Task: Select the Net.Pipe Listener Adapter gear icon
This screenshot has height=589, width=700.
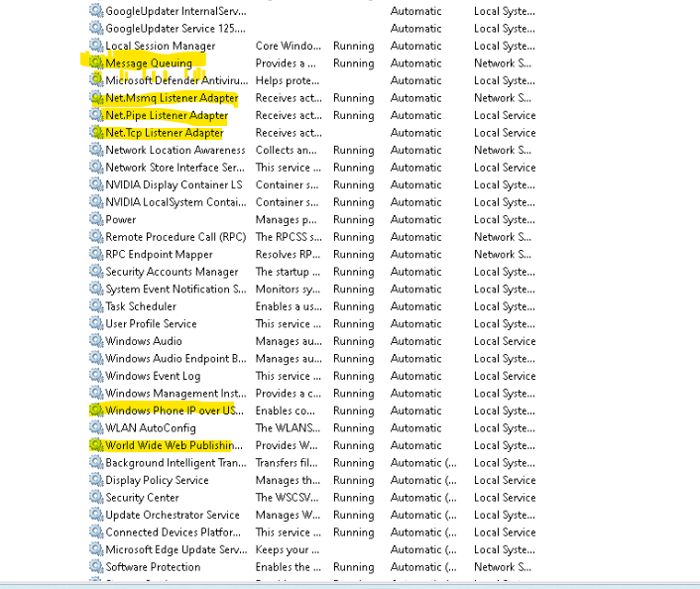Action: pyautogui.click(x=96, y=114)
